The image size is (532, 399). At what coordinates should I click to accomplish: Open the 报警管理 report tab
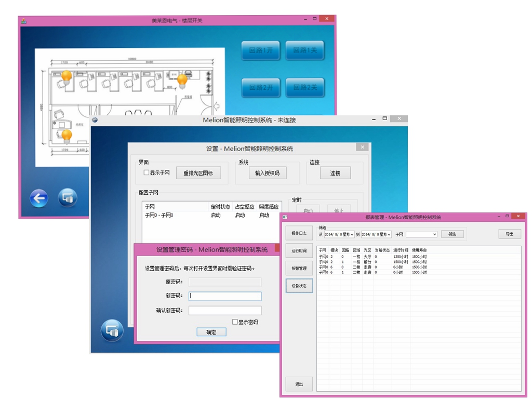click(x=299, y=268)
